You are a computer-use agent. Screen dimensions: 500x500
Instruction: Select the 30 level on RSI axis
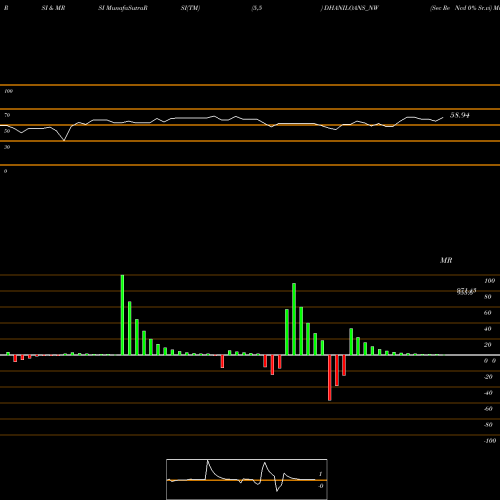click(7, 147)
